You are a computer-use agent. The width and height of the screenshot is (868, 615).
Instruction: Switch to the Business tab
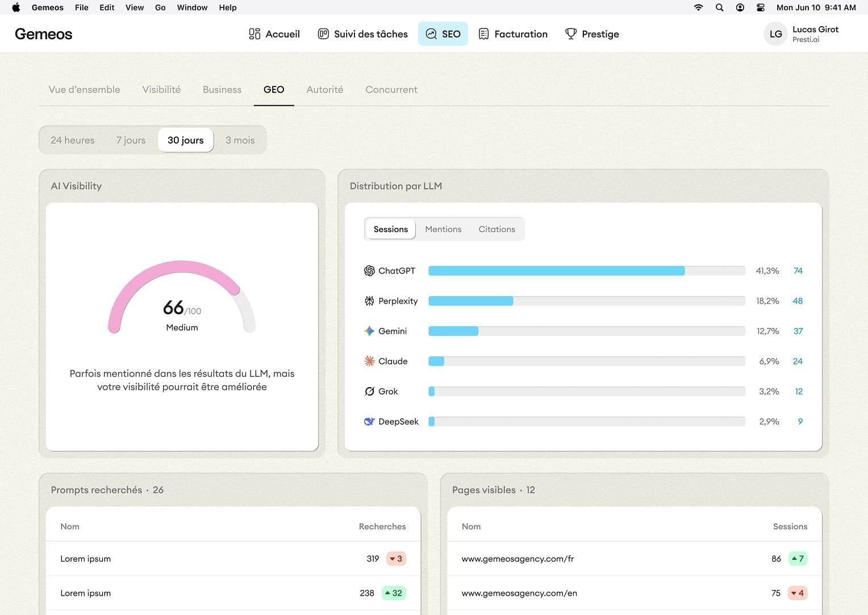point(222,89)
